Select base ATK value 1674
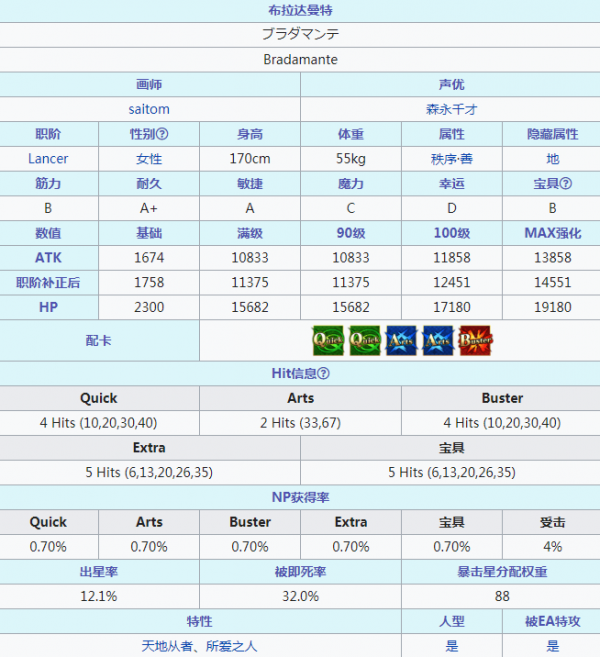 click(x=149, y=258)
